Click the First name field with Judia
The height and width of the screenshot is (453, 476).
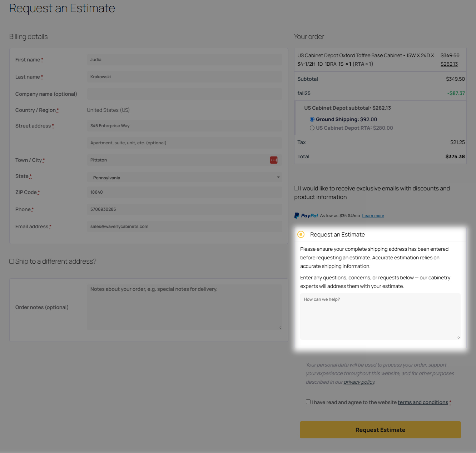[x=184, y=60]
